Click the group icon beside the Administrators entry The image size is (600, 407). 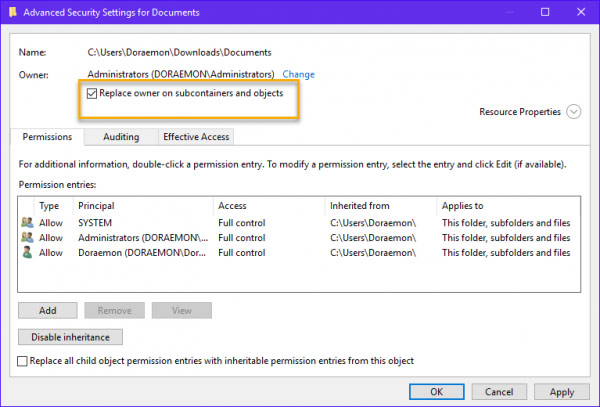[x=27, y=237]
